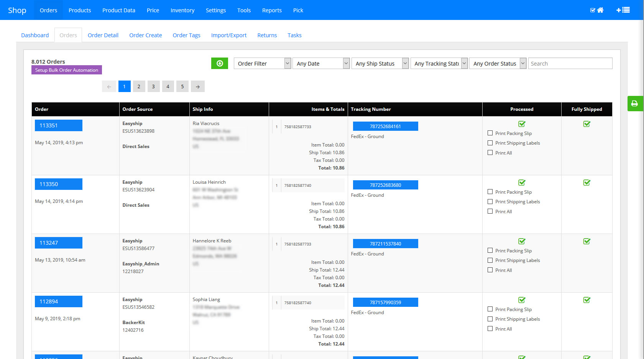Check Print All for order 113351

click(490, 153)
